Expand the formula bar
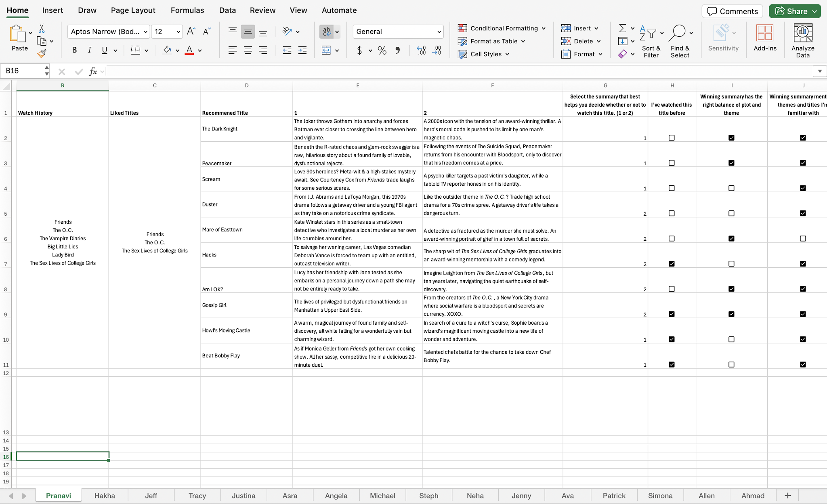 (820, 71)
